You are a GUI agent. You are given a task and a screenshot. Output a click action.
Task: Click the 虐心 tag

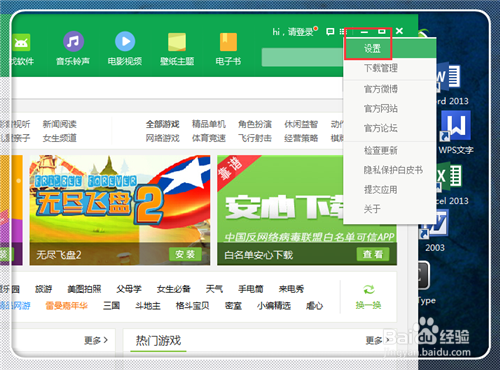(315, 306)
